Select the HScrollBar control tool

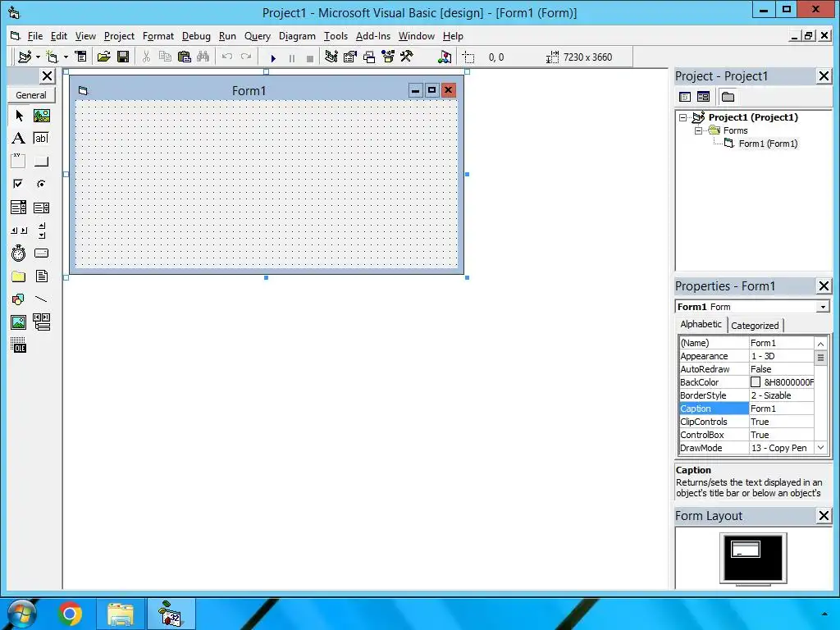(19, 231)
